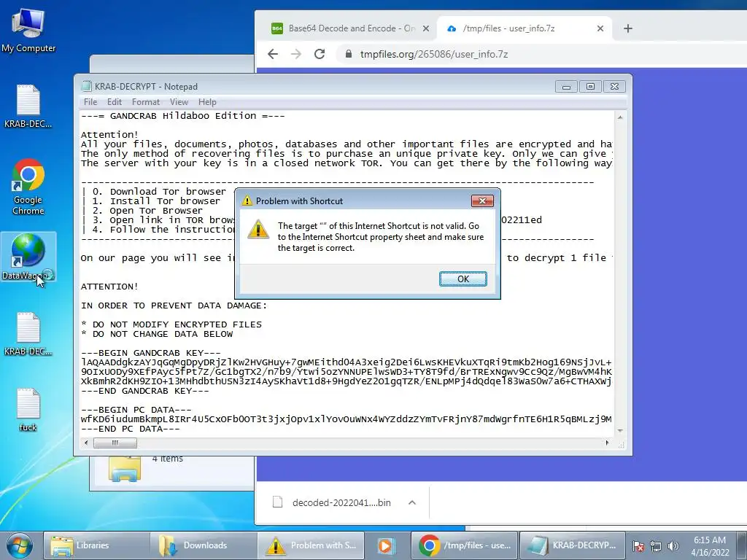
Task: Click the Notepad horizontal scrollbar thumb
Action: [115, 443]
